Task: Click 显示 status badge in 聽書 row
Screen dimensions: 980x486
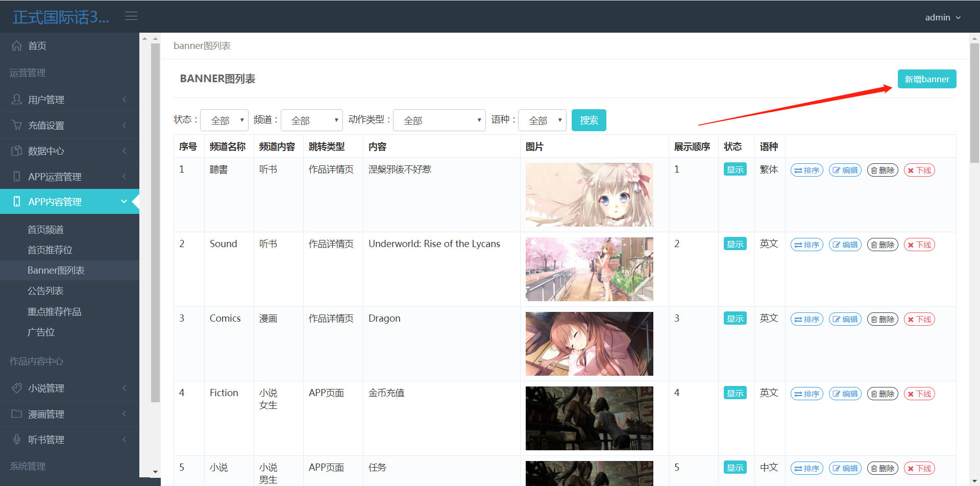Action: click(735, 169)
